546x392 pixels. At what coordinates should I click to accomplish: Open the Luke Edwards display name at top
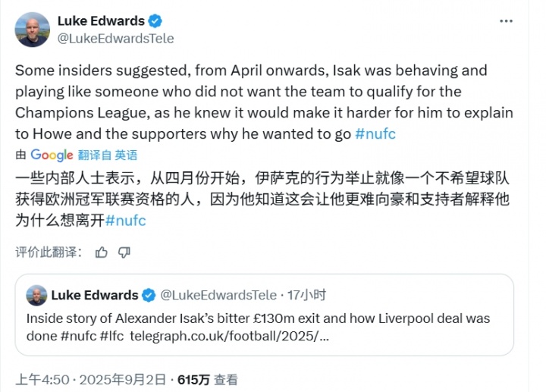(102, 21)
